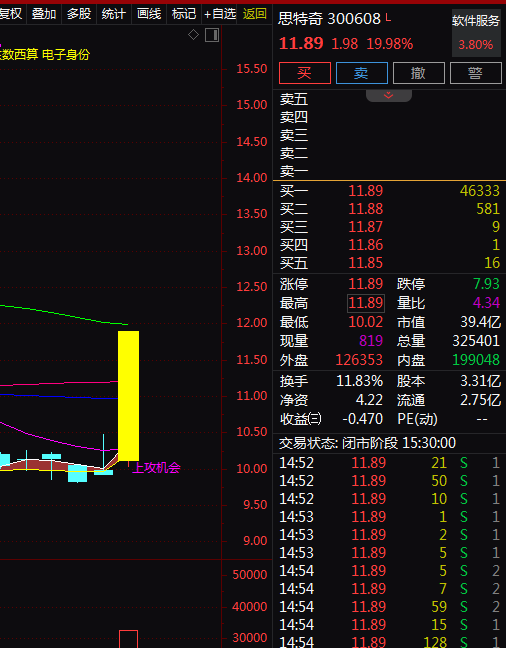Click the 上攻机会 signal label

(156, 468)
